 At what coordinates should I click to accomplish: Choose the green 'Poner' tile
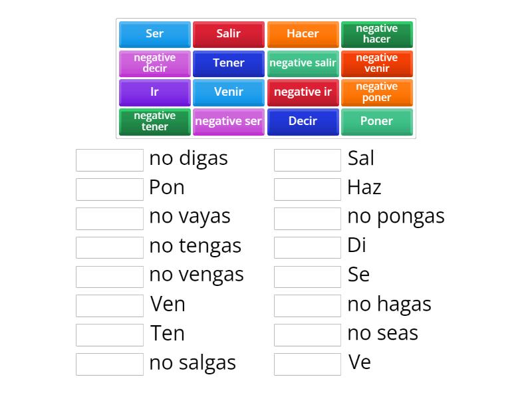click(376, 122)
